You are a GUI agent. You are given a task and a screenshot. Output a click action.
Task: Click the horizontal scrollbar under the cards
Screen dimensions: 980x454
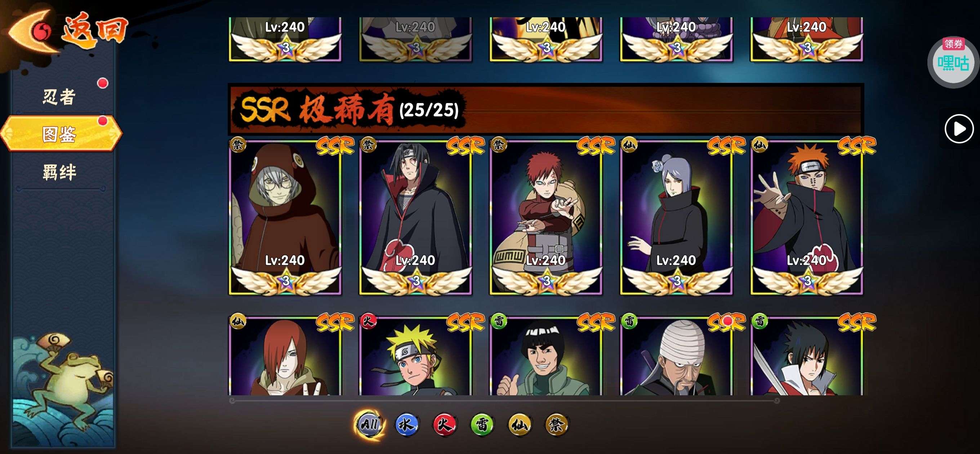pyautogui.click(x=504, y=400)
